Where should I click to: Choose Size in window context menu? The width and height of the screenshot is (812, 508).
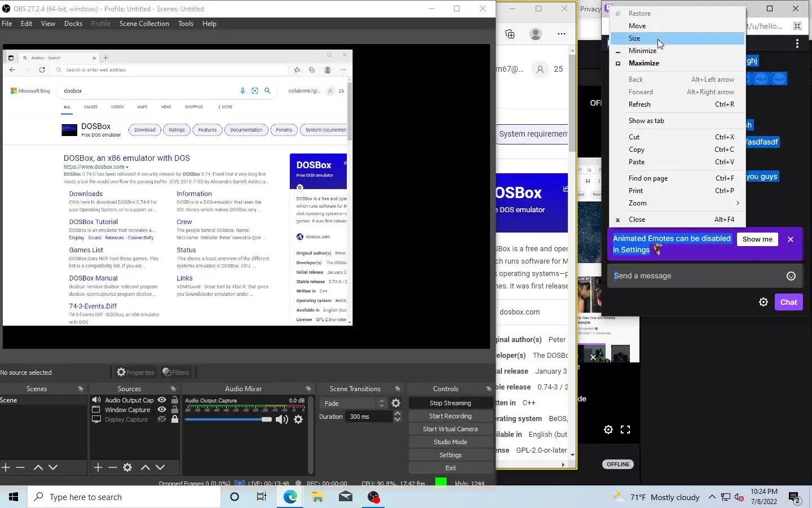pyautogui.click(x=677, y=38)
